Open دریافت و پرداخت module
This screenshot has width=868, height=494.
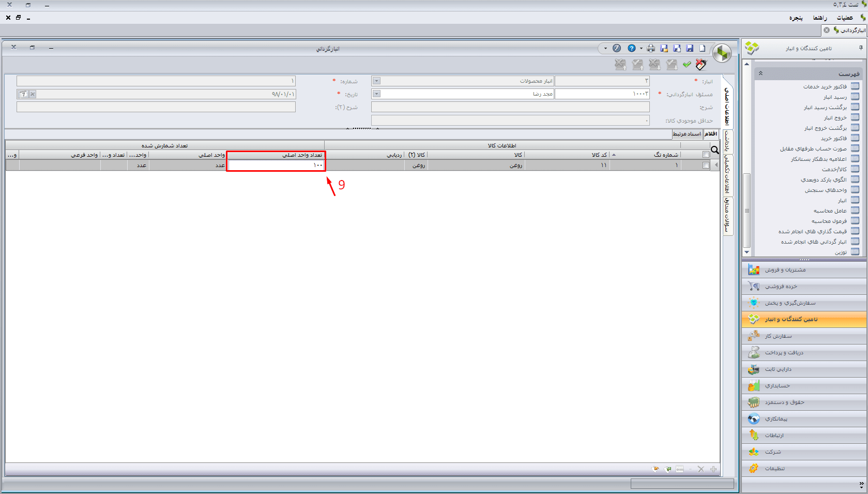[804, 353]
